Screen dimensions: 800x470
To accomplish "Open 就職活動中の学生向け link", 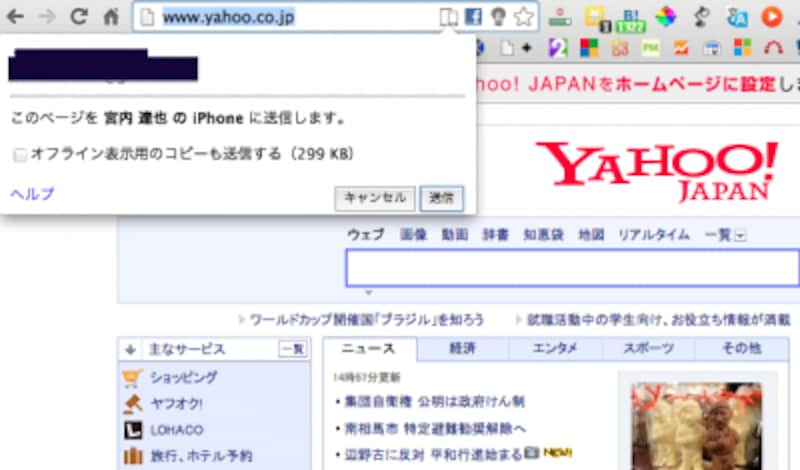I will (658, 320).
